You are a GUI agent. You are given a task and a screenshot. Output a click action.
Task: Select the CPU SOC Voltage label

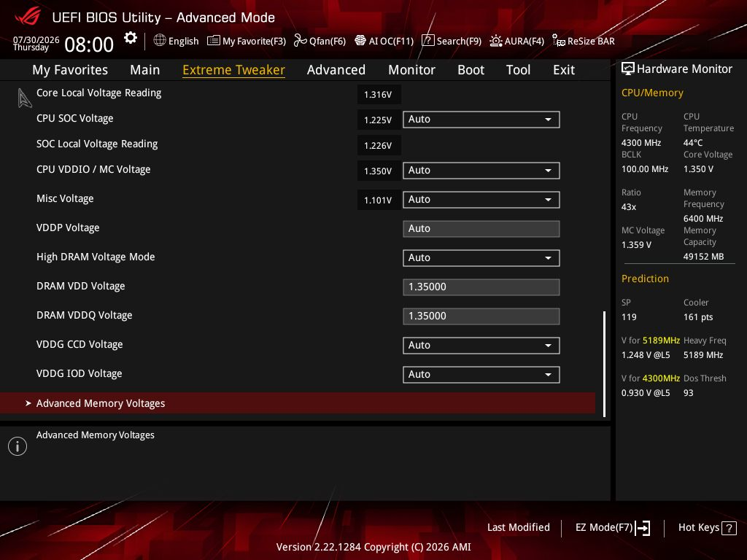[x=75, y=119]
